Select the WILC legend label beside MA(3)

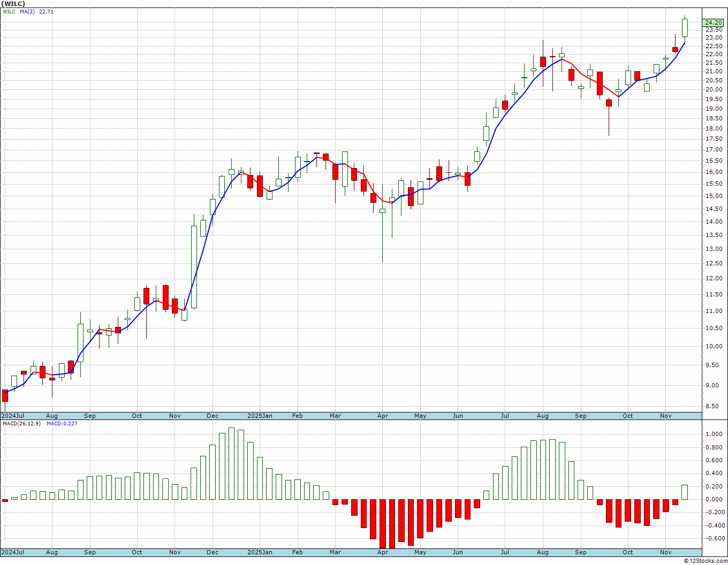coord(9,11)
